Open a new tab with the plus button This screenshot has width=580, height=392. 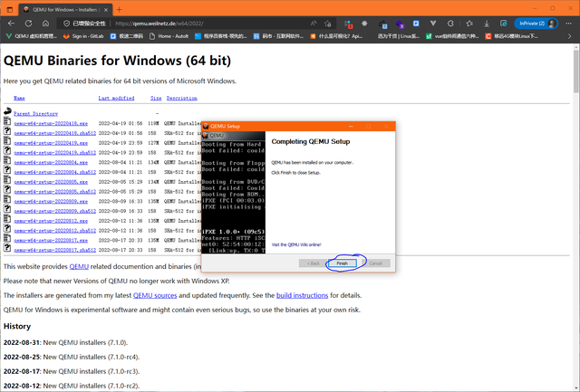pyautogui.click(x=119, y=10)
